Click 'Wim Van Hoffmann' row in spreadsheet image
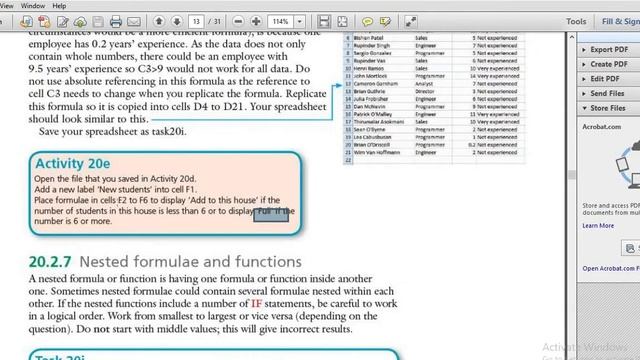The height and width of the screenshot is (360, 640). [435, 152]
